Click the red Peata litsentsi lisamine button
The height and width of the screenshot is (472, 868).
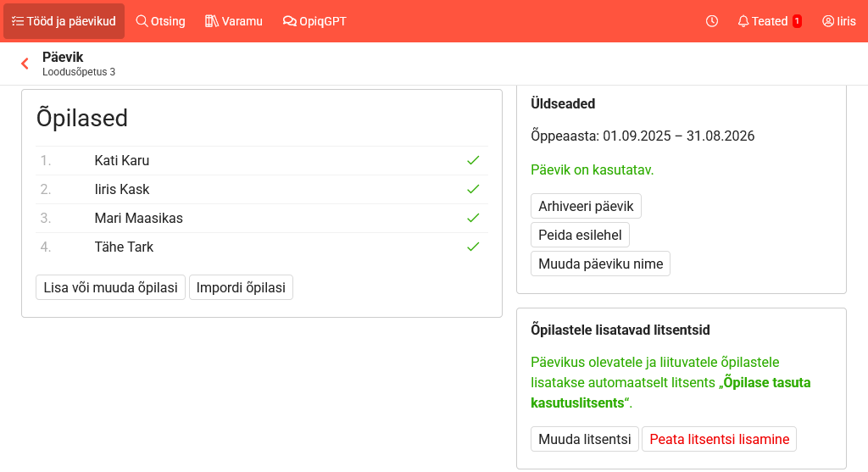tap(719, 439)
